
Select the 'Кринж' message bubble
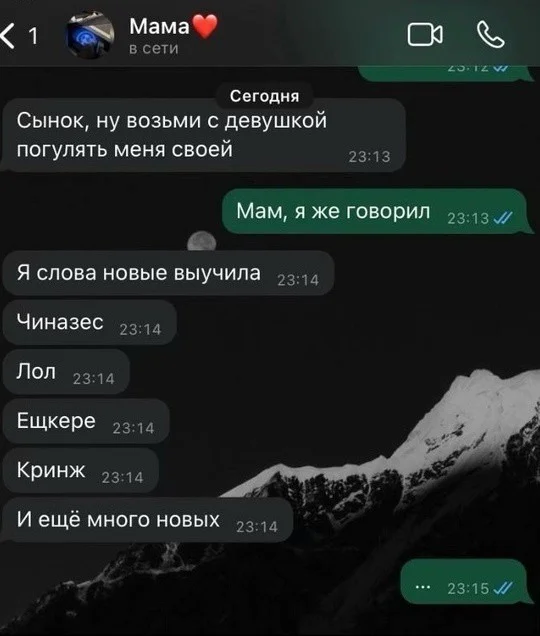[x=80, y=471]
